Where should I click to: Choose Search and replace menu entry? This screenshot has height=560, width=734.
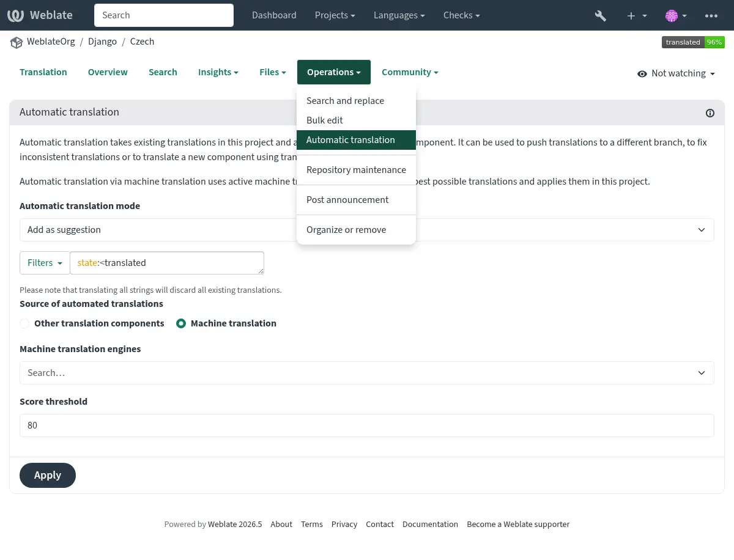click(x=356, y=101)
